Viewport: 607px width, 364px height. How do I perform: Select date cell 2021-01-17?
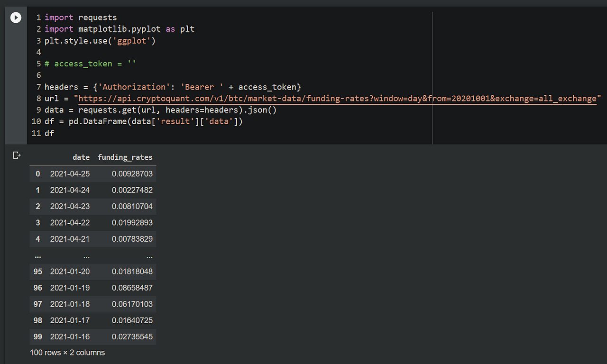point(70,320)
